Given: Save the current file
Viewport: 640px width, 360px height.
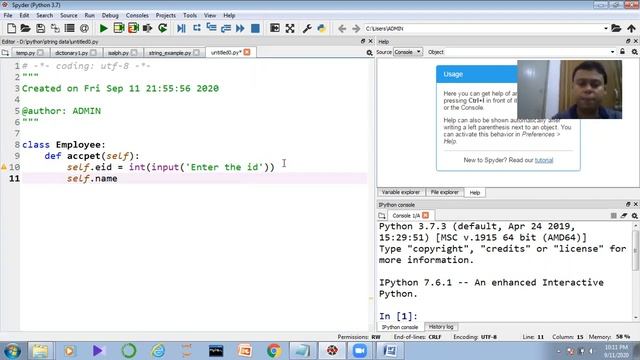Looking at the screenshot, I should pyautogui.click(x=40, y=28).
